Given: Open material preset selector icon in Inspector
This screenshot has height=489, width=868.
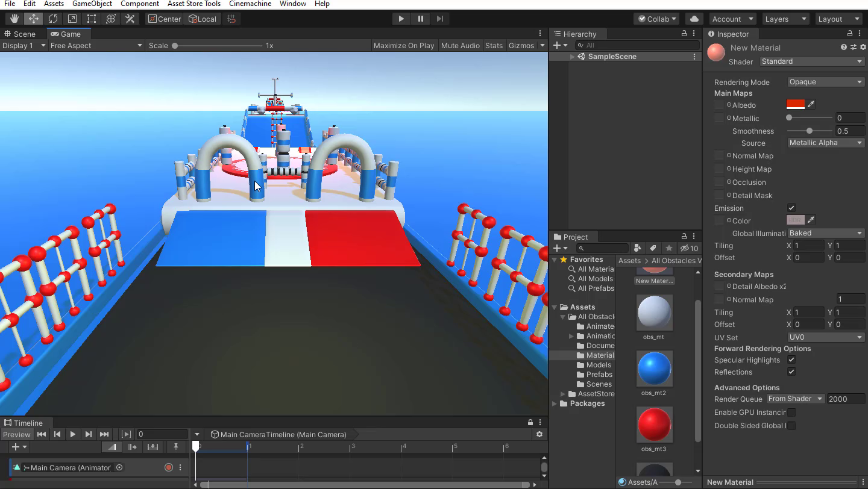Looking at the screenshot, I should coord(853,47).
